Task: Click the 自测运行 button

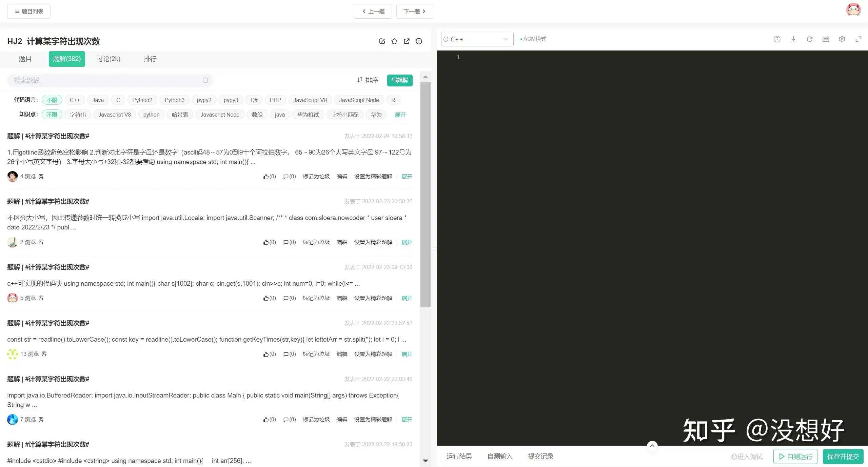Action: point(795,456)
